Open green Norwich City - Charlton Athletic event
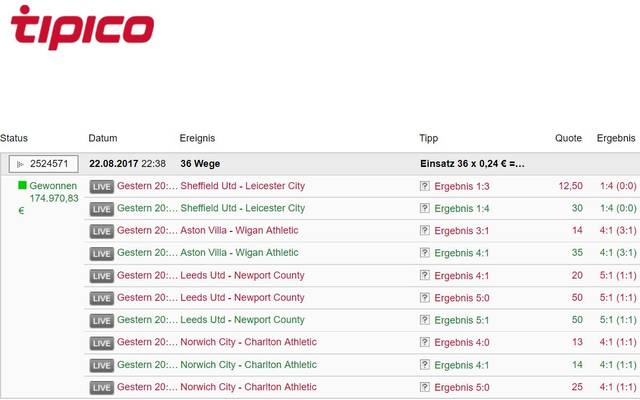The image size is (640, 400). pyautogui.click(x=249, y=365)
